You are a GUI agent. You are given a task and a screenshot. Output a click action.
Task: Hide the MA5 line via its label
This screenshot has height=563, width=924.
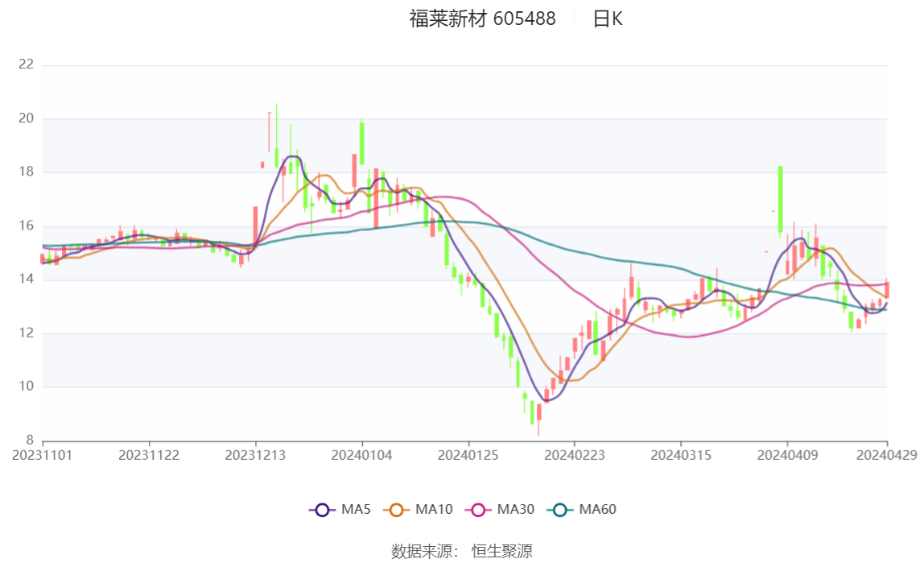pos(356,509)
